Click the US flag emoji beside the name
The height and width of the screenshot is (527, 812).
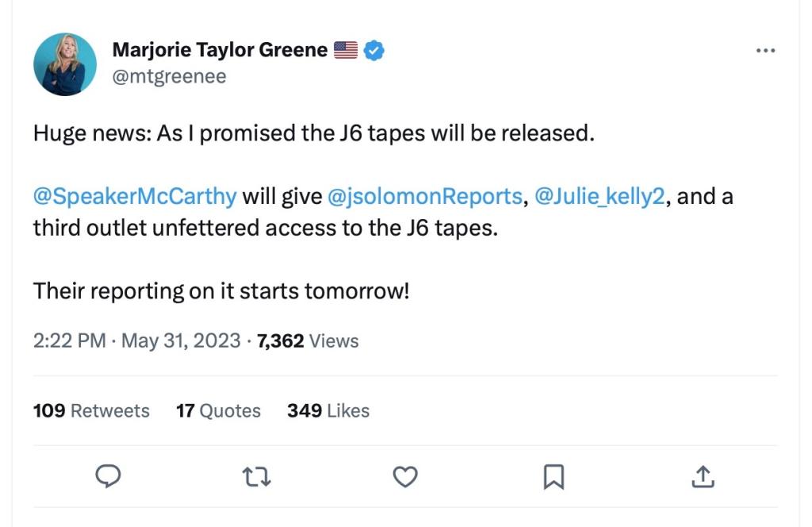(346, 51)
